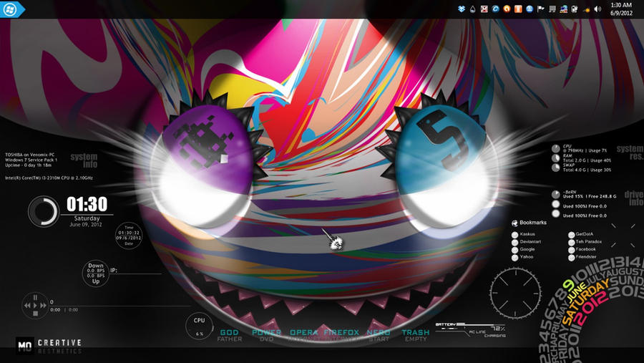The image size is (644, 363).
Task: Open the GetDotA bookmark
Action: pos(581,234)
